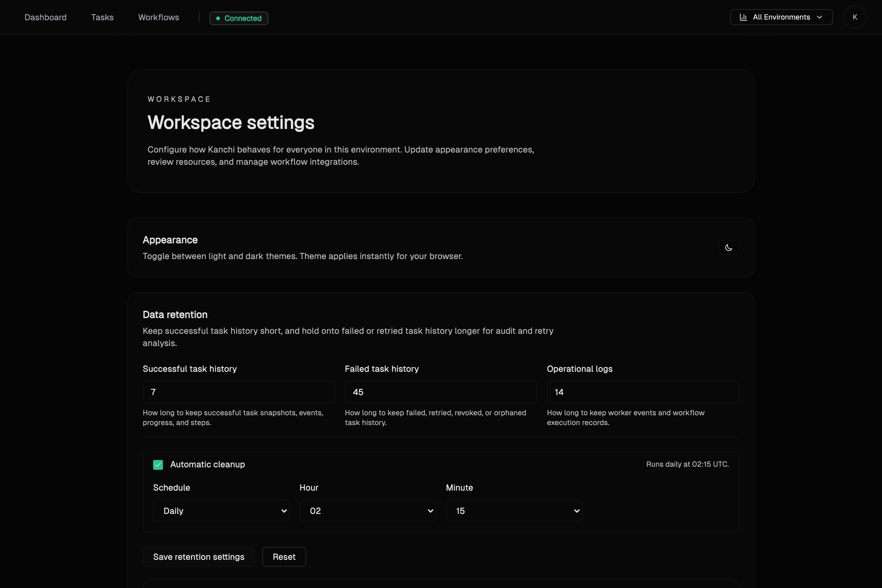Screen dimensions: 882x588
Task: Open the All Environments dropdown
Action: [782, 17]
